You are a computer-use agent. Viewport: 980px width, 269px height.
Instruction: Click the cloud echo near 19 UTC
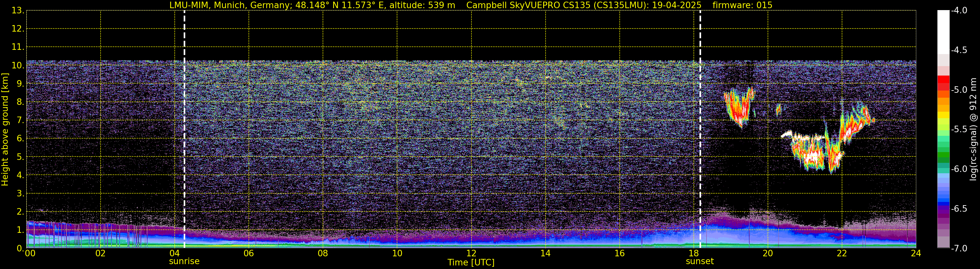tap(739, 107)
